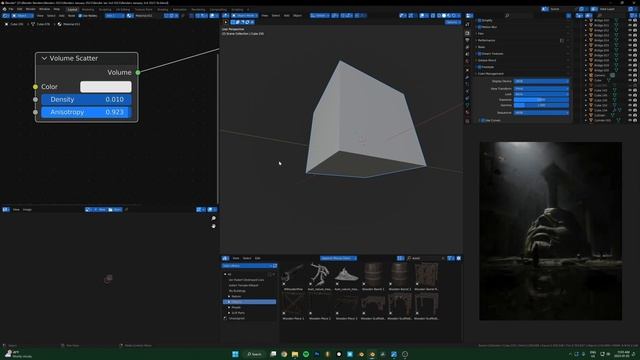
Task: Click the image editor pan gizmo
Action: point(213,226)
